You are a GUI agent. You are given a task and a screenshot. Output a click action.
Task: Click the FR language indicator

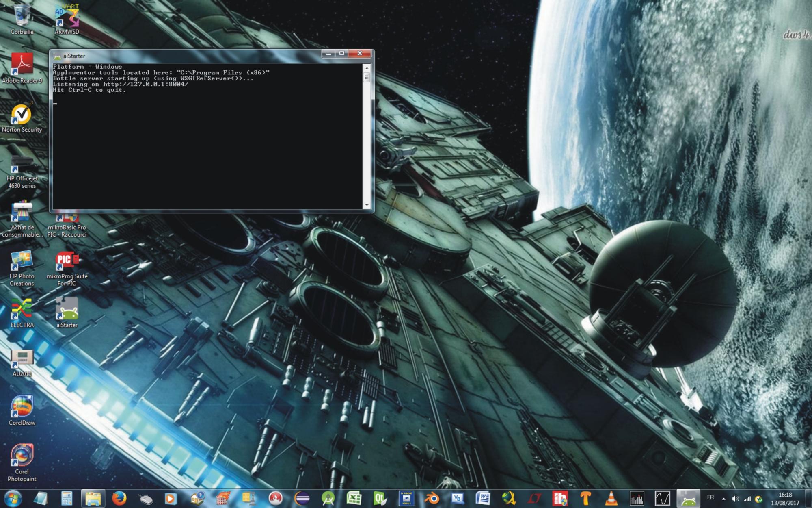pos(710,497)
